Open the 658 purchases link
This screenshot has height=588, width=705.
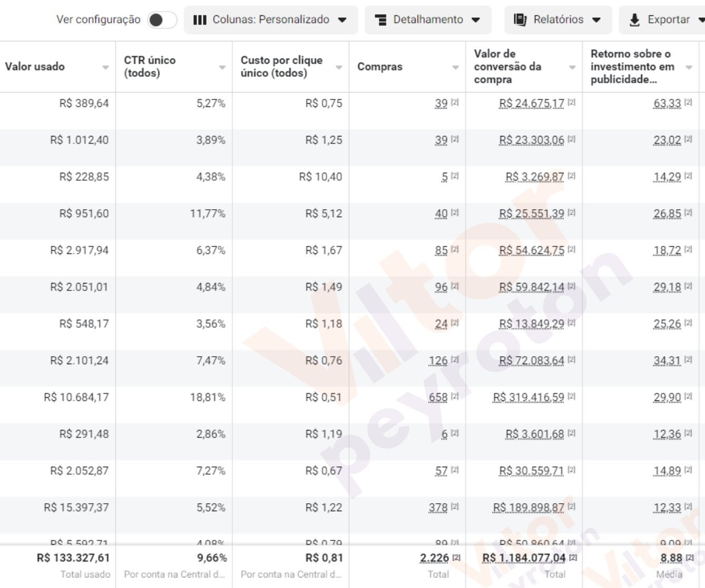point(438,397)
